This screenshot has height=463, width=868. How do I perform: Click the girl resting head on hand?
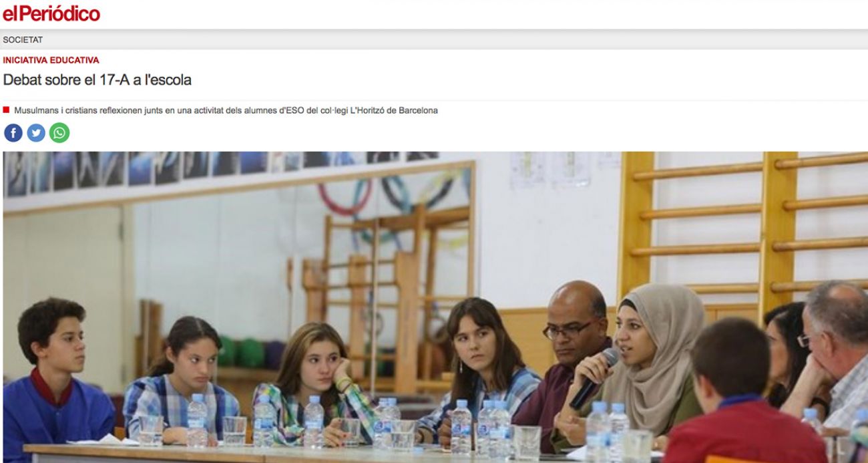coord(314,381)
